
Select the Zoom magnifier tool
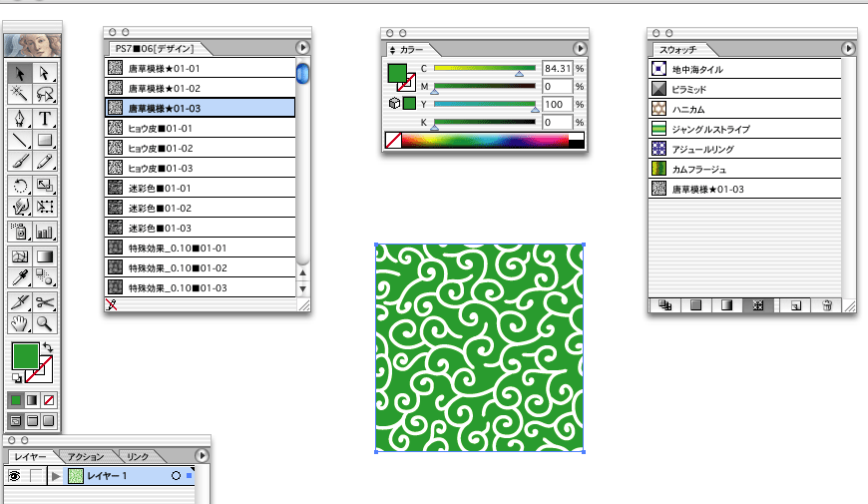tap(44, 323)
